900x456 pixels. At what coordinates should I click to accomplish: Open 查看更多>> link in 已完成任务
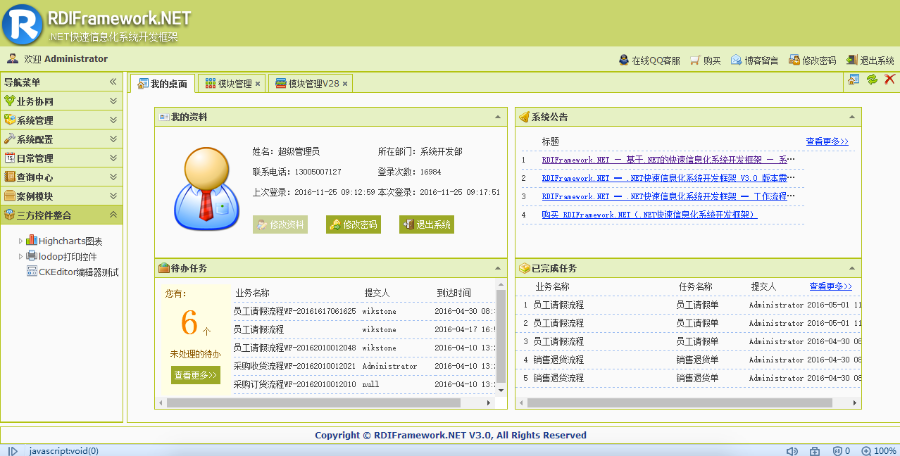click(831, 286)
